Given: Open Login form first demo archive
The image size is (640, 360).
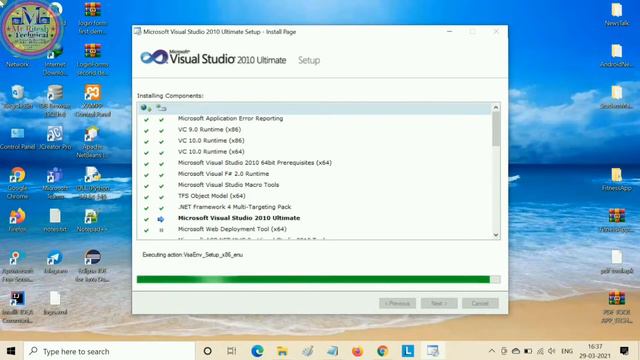Looking at the screenshot, I should pos(93,18).
